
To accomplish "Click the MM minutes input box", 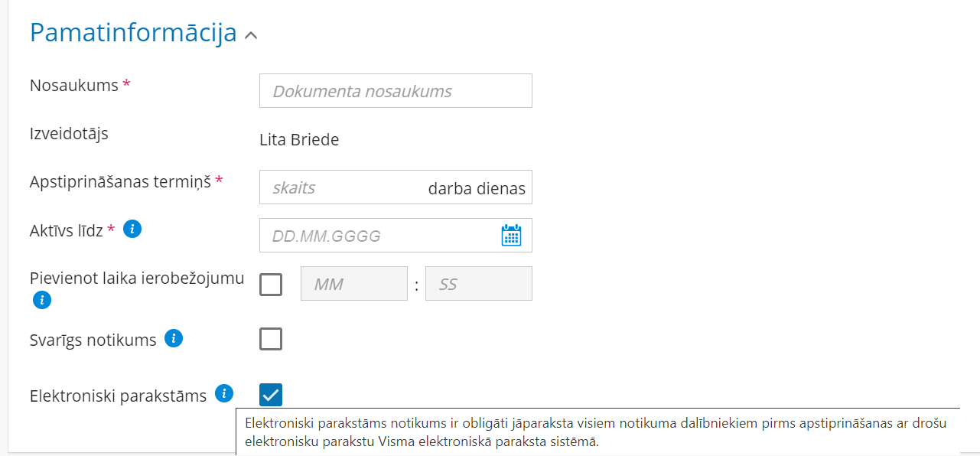I will click(353, 283).
